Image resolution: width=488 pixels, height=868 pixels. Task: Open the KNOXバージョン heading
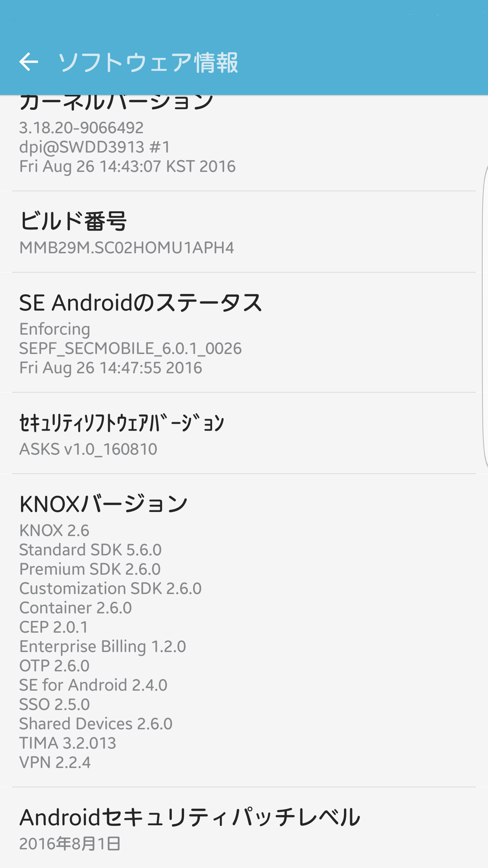(103, 504)
